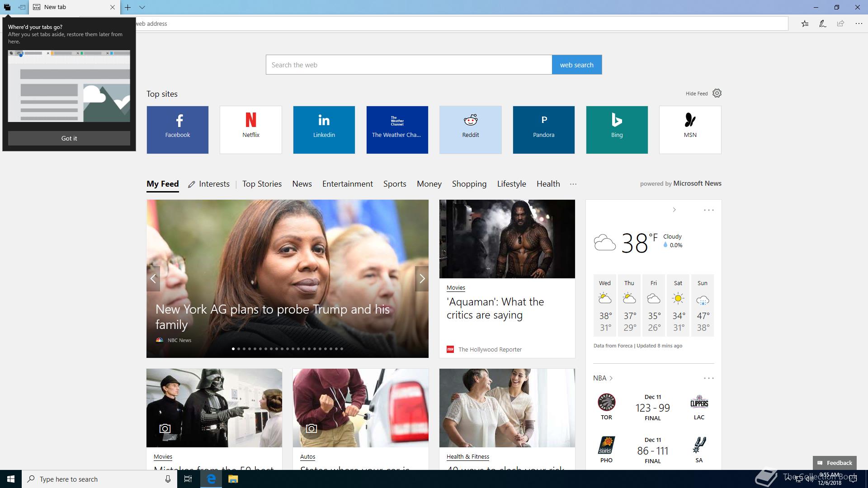Click the Edge icon in taskbar
Viewport: 868px width, 488px height.
[211, 479]
